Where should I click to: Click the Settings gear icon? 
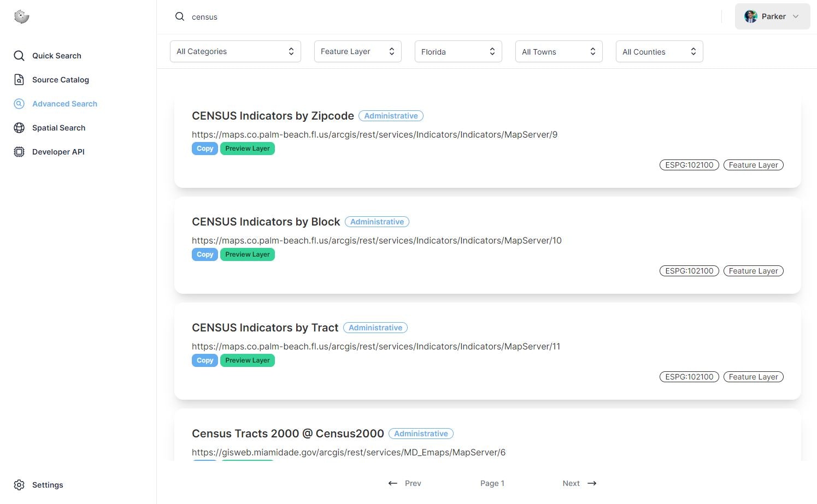19,485
